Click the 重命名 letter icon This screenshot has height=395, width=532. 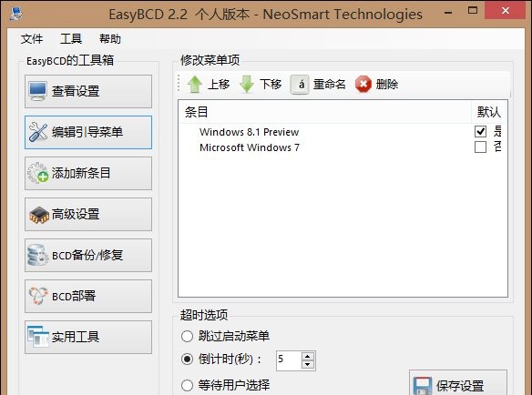click(299, 85)
